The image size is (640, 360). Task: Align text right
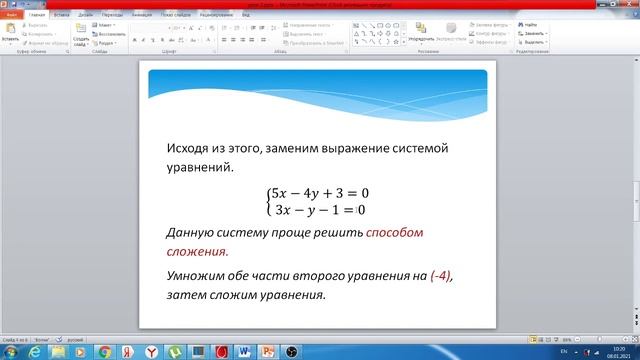pyautogui.click(x=242, y=40)
